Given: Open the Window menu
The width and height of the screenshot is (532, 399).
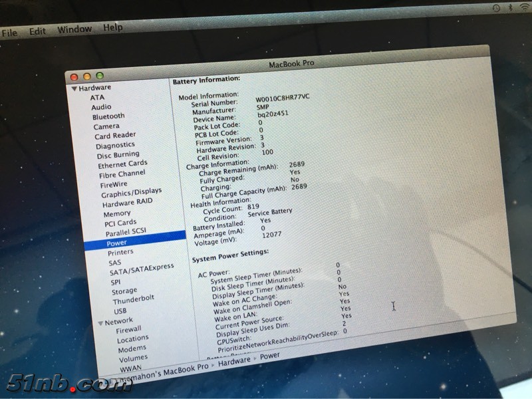Looking at the screenshot, I should coord(74,29).
